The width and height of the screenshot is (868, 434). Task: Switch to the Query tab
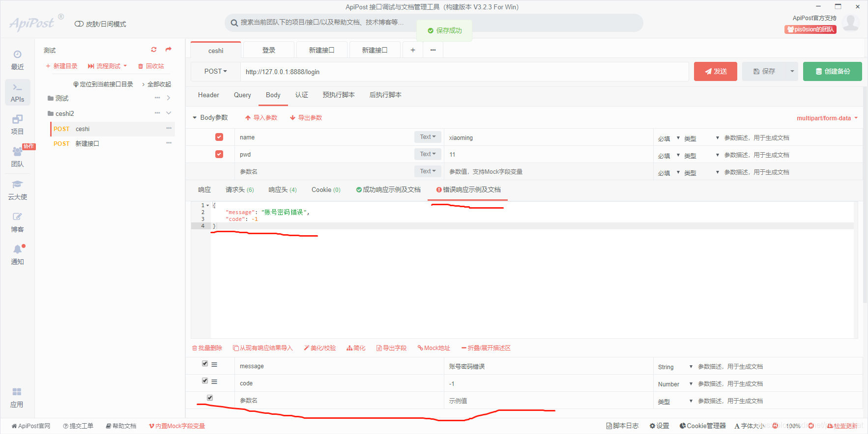pos(242,95)
